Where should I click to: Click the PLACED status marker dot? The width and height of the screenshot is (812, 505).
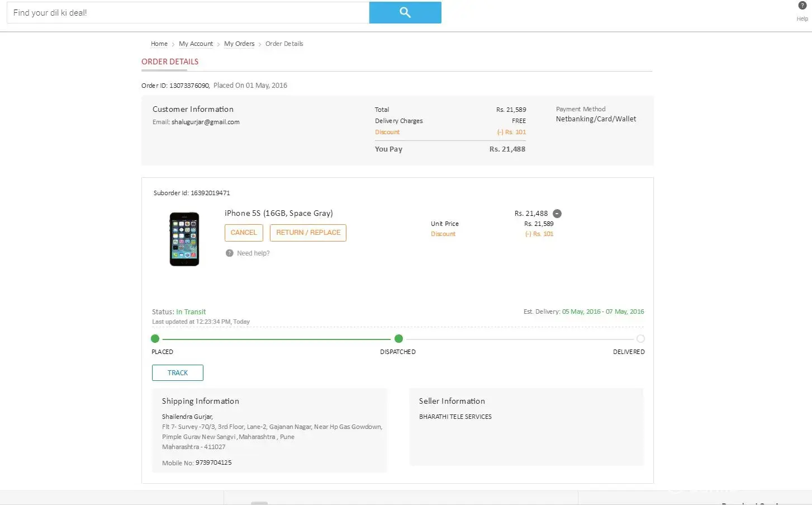[x=155, y=339]
